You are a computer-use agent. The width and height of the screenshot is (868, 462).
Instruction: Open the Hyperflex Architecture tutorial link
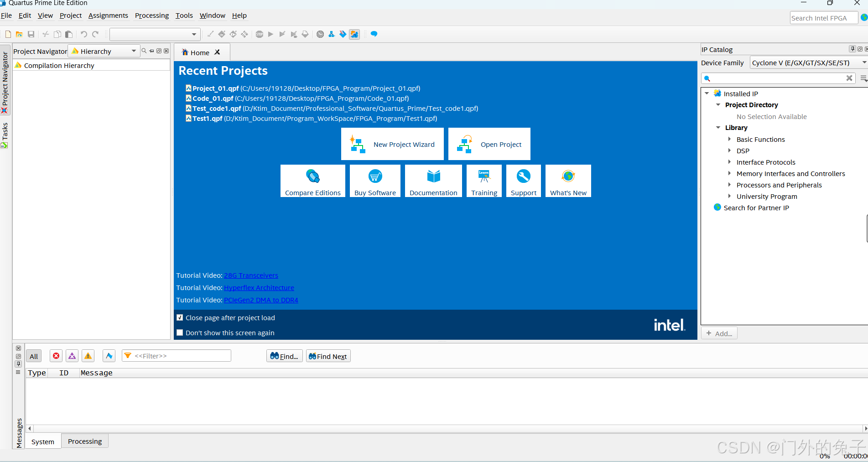[259, 288]
